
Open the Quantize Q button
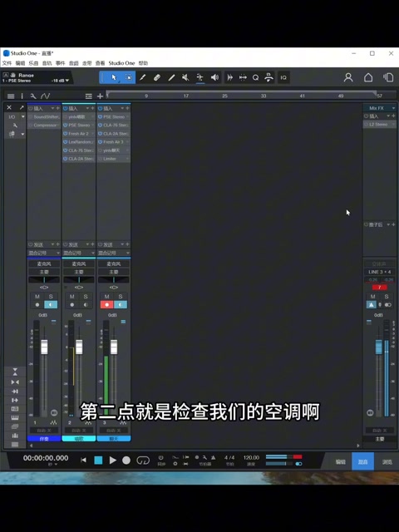coord(255,77)
